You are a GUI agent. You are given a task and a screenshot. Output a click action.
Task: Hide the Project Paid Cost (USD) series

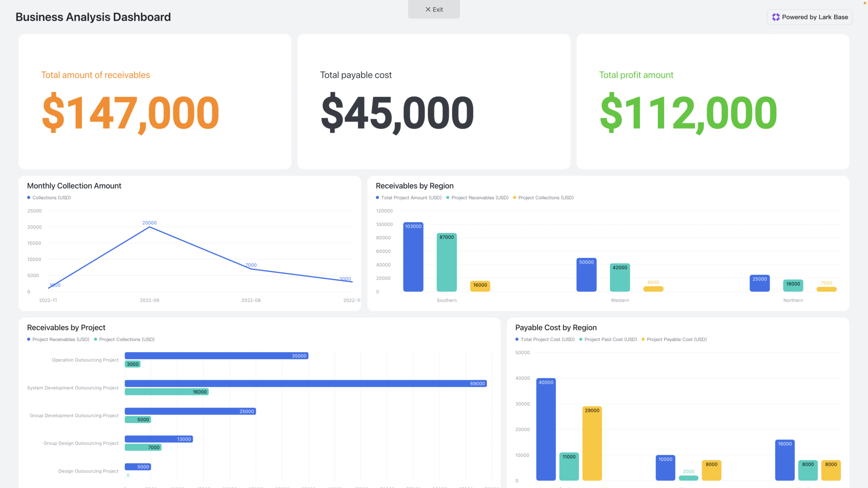tap(610, 339)
